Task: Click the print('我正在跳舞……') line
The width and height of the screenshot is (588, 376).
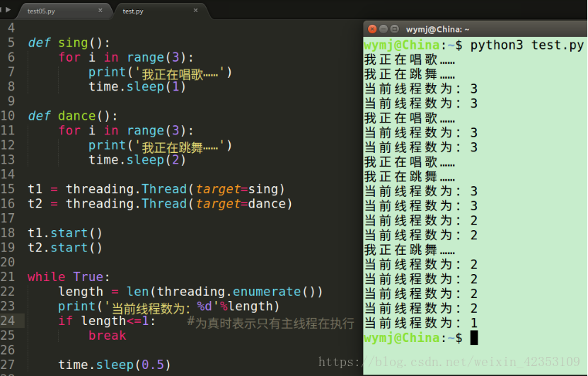Action: (160, 146)
